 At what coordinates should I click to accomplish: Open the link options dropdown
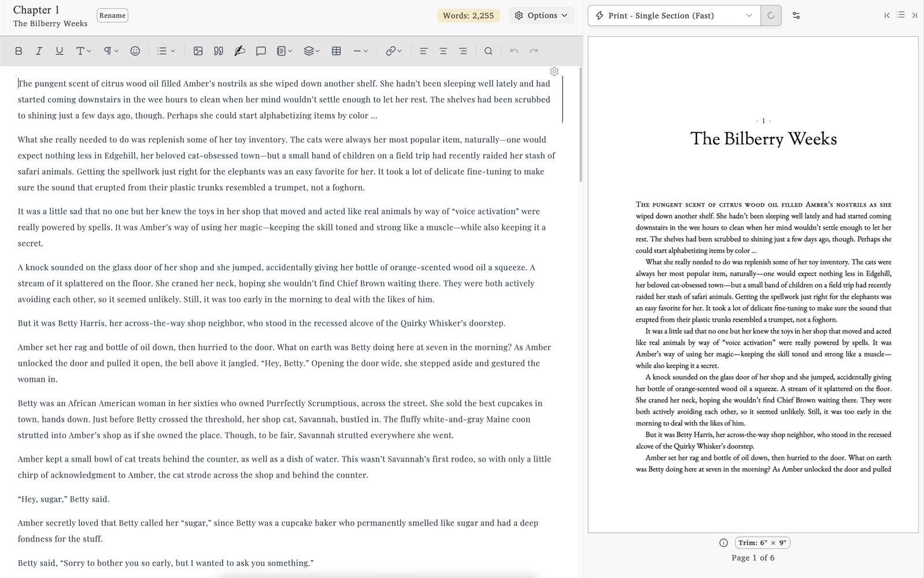pyautogui.click(x=393, y=51)
